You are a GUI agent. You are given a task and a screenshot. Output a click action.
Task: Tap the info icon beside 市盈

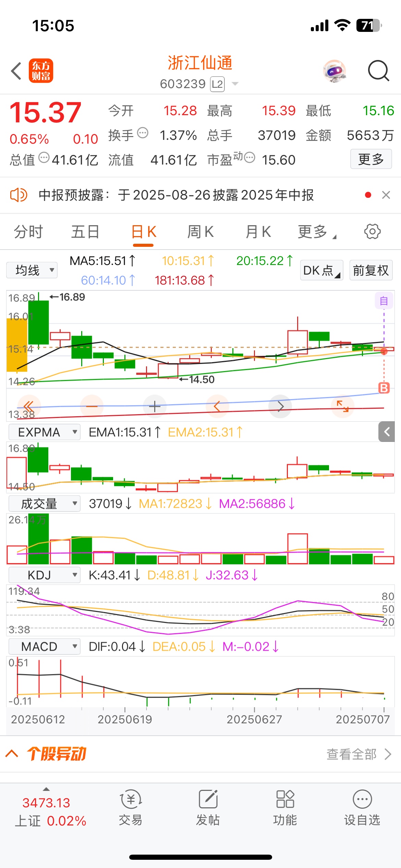[250, 157]
